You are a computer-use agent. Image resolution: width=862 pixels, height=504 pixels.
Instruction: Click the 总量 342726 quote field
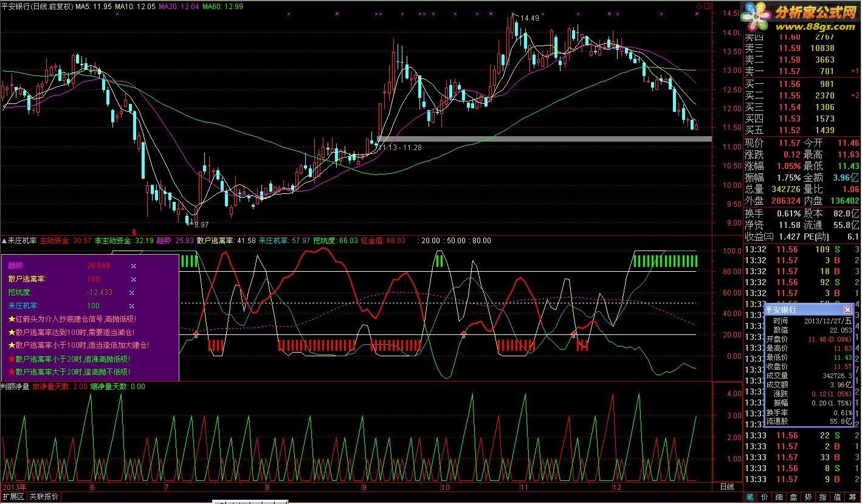tap(773, 189)
